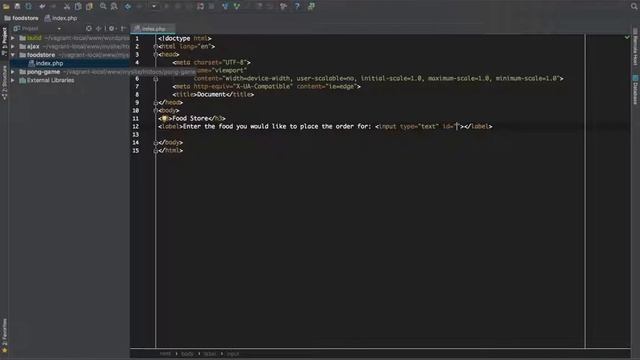Expand the build folder
Viewport: 640px width, 360px height.
(x=13, y=38)
